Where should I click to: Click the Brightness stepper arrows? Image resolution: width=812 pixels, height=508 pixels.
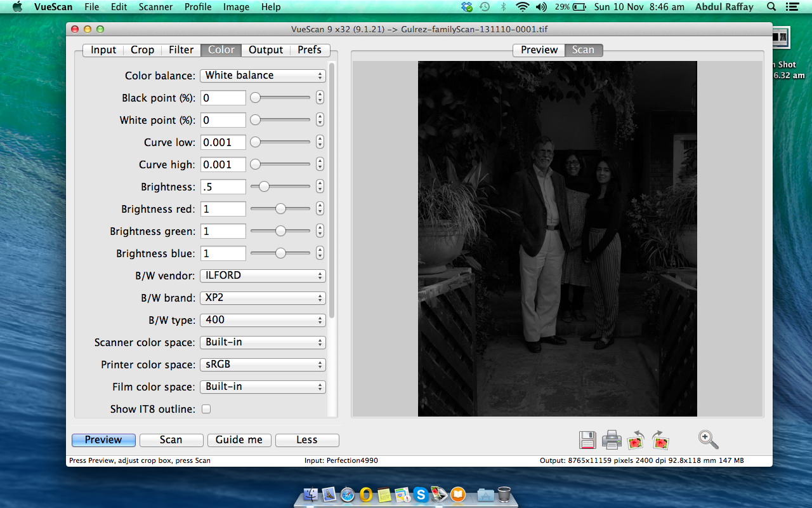[320, 187]
